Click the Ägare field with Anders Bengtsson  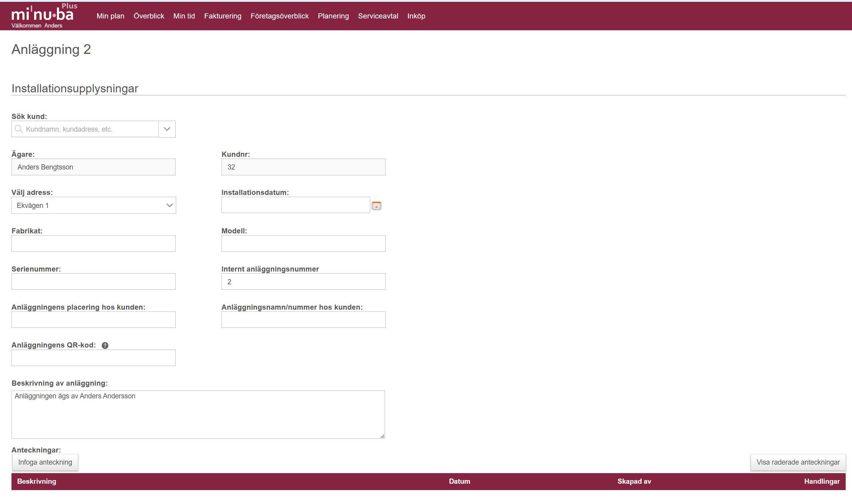[x=94, y=167]
